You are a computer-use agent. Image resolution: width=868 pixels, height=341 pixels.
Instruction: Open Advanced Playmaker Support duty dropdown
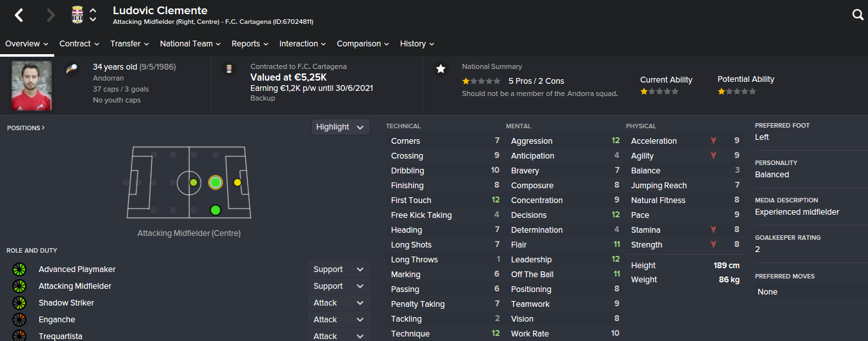click(339, 269)
